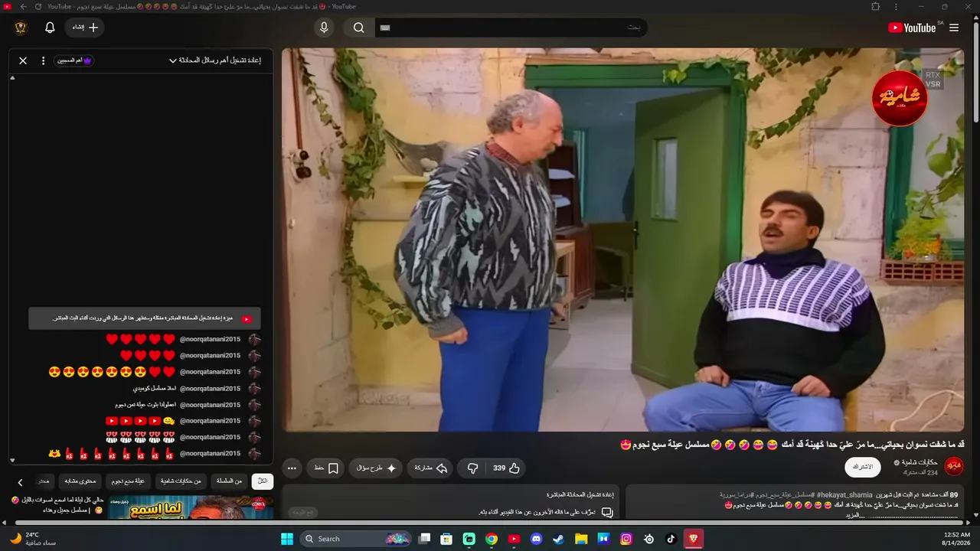The image size is (980, 551).
Task: Open the YouTube notifications bell
Action: pos(50,28)
